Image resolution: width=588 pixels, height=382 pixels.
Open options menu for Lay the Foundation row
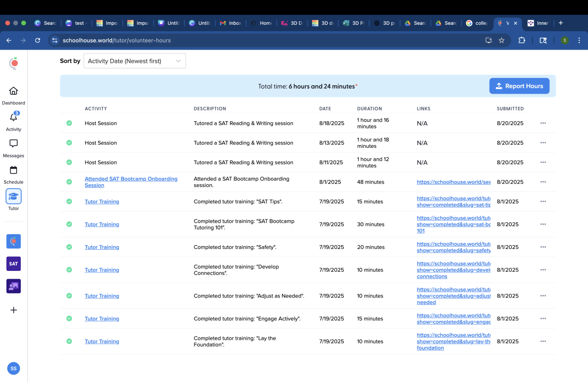pyautogui.click(x=543, y=342)
